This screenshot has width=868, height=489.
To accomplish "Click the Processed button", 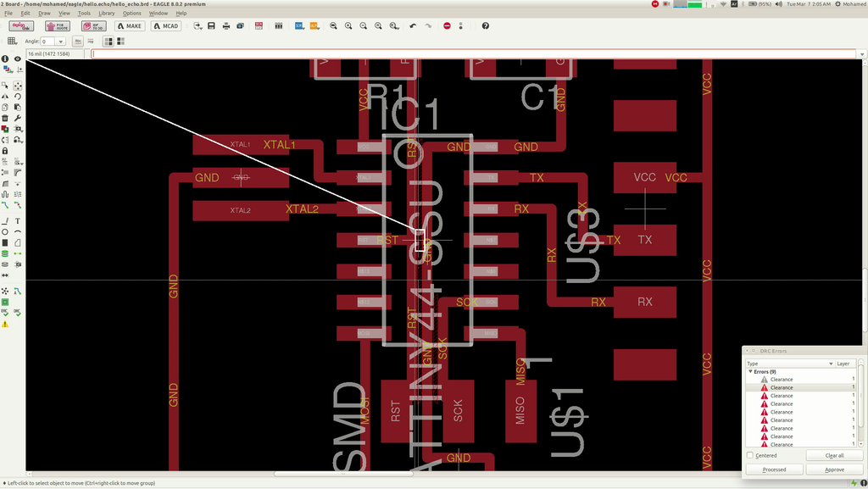I will (774, 470).
